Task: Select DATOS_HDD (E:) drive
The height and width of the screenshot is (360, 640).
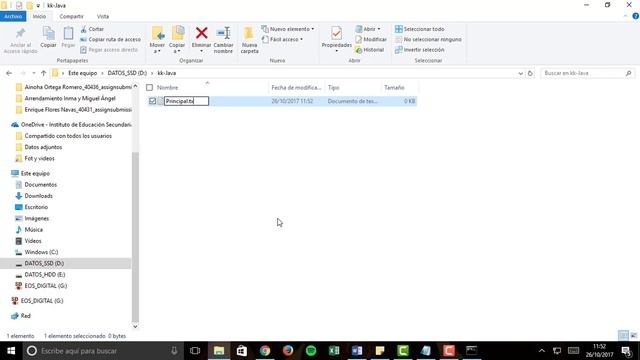Action: pos(44,274)
